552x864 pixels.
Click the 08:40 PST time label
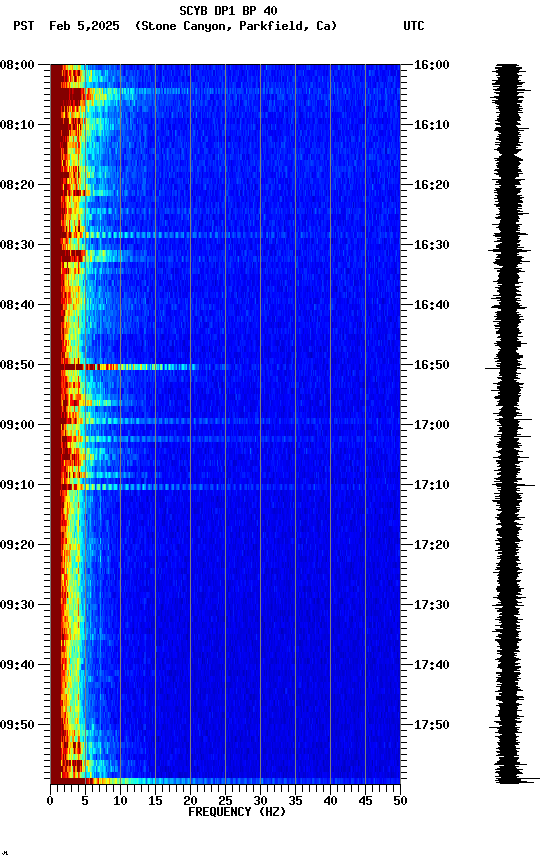tap(17, 305)
